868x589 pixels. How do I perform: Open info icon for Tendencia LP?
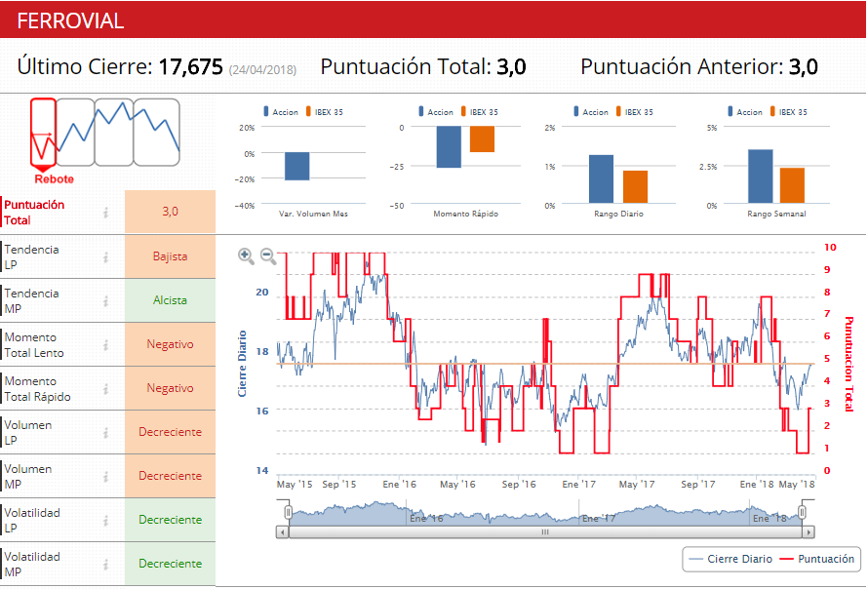[x=105, y=256]
